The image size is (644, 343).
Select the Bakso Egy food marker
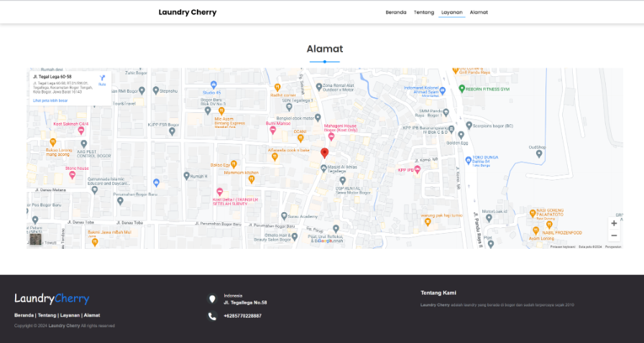tap(234, 165)
